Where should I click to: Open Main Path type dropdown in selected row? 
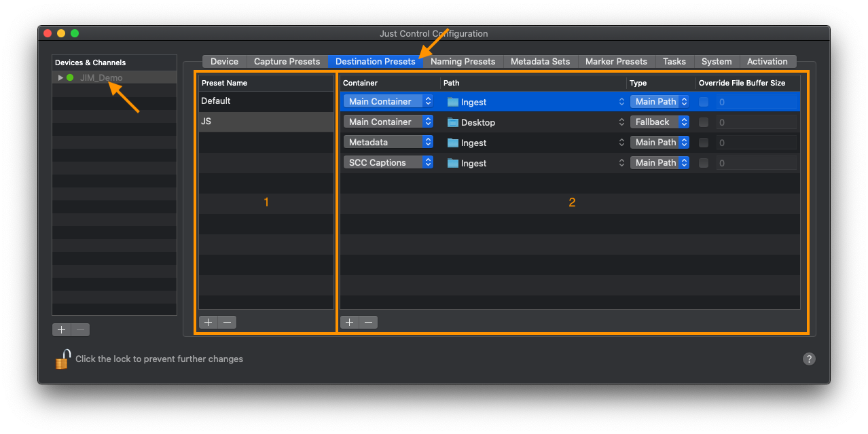[x=659, y=101]
